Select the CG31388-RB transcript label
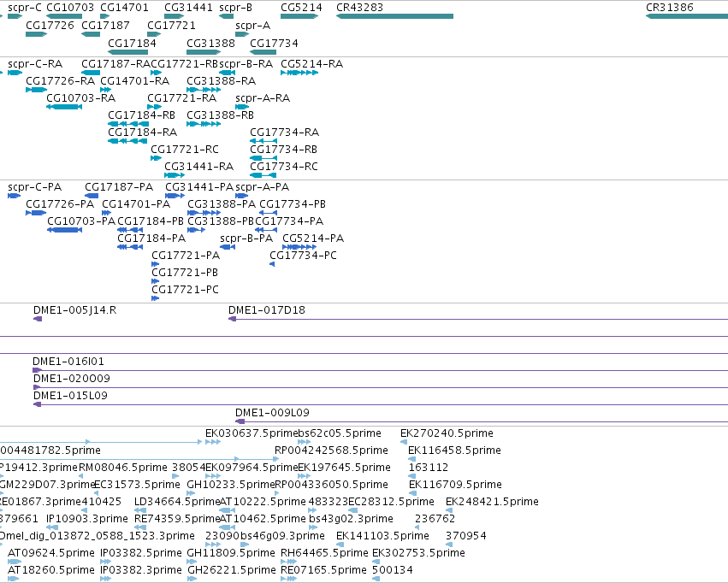The width and height of the screenshot is (728, 583). 220,115
